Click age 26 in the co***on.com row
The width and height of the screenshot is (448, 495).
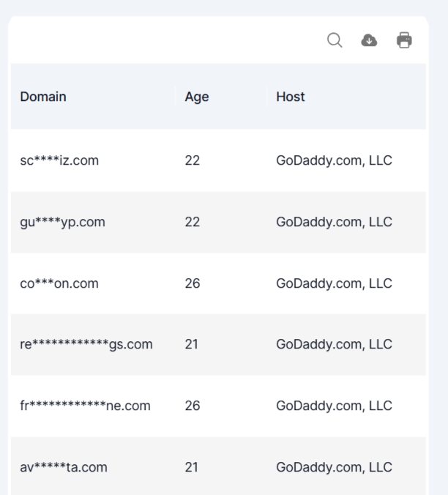(x=193, y=283)
